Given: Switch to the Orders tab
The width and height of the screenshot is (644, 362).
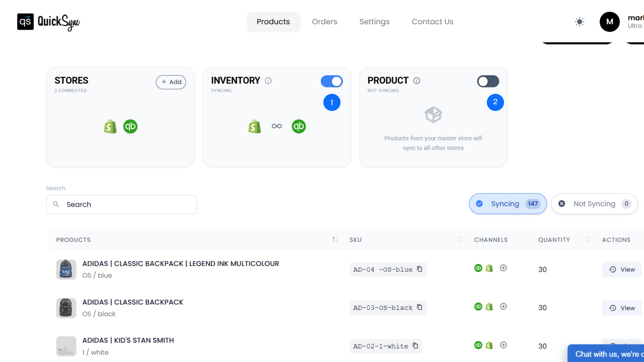Looking at the screenshot, I should [x=324, y=21].
